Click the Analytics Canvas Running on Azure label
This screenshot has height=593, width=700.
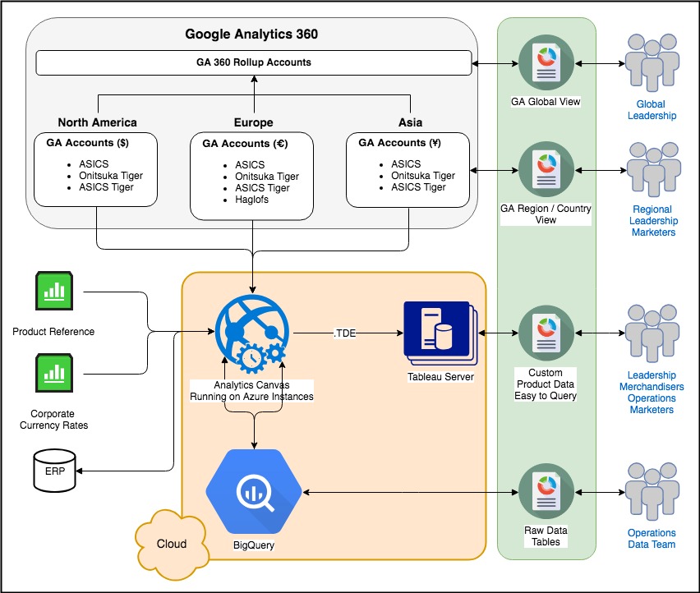(251, 391)
